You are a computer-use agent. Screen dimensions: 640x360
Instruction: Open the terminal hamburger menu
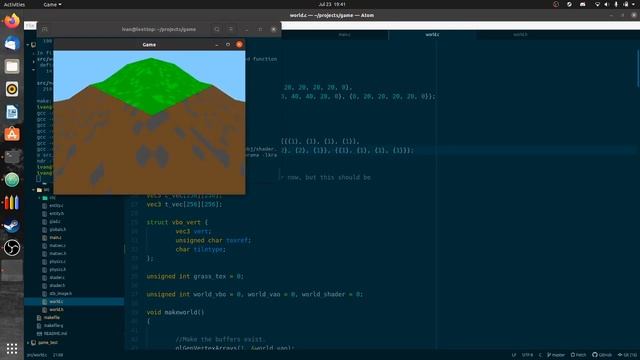tap(231, 29)
